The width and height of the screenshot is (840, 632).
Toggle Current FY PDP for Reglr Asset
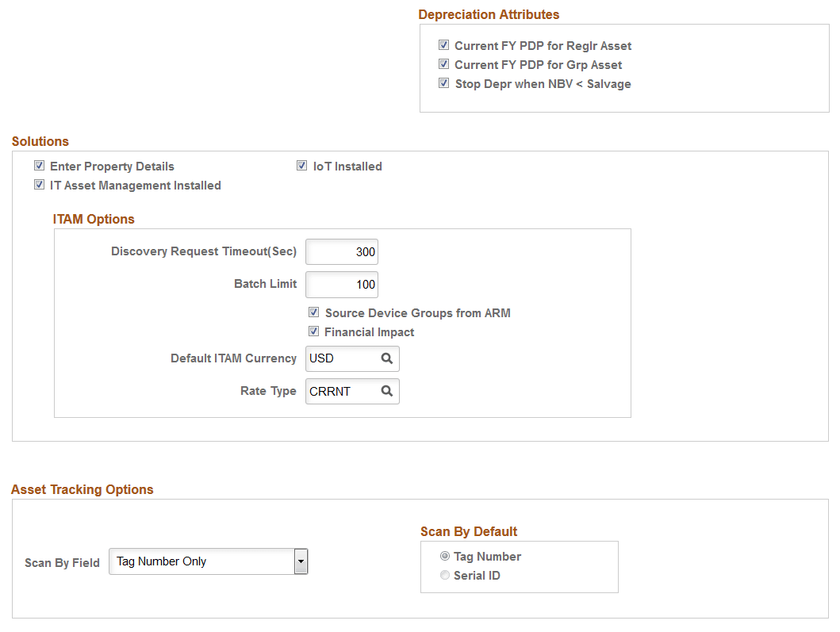[x=444, y=45]
